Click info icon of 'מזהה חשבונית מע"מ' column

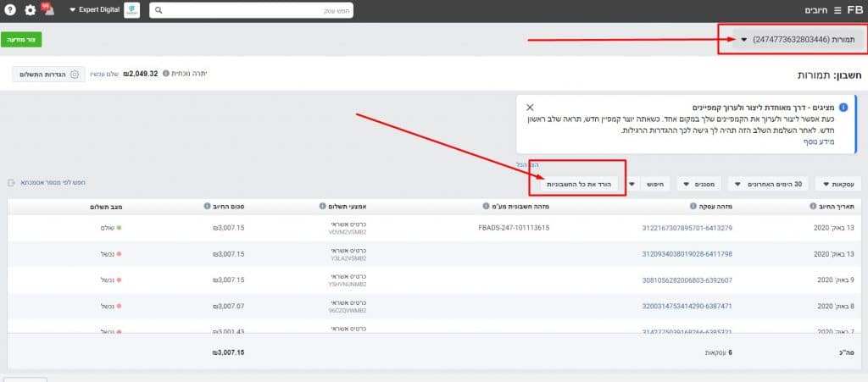pos(486,206)
